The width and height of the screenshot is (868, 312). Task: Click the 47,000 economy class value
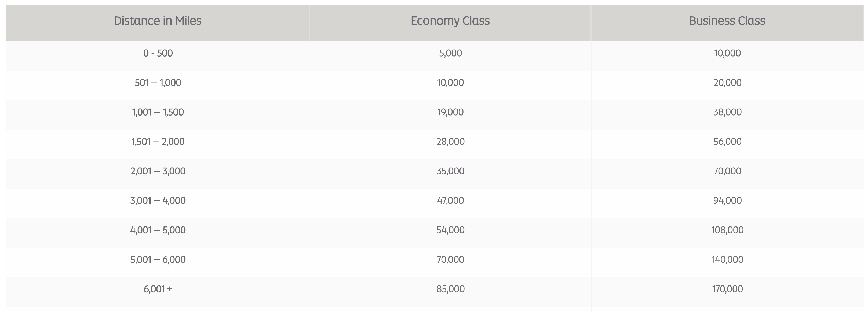(450, 200)
